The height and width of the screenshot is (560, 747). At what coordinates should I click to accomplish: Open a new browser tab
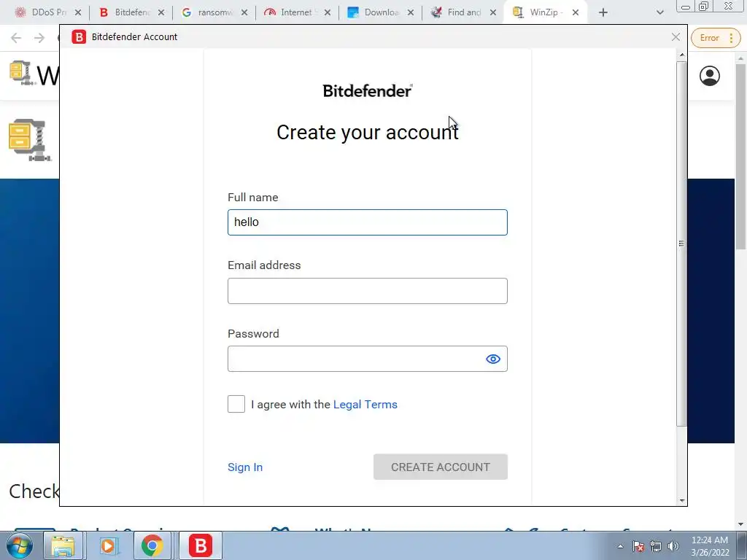(x=603, y=12)
